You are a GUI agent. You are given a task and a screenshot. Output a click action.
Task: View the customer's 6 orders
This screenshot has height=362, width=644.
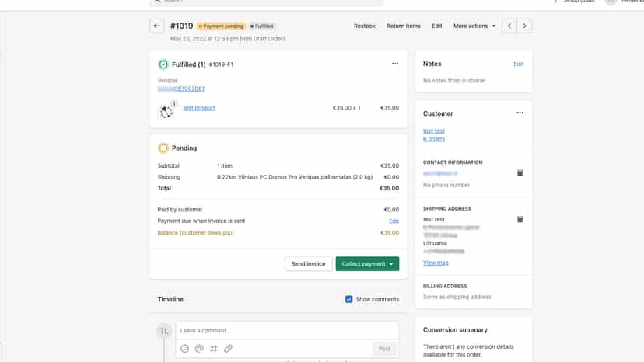pos(434,139)
